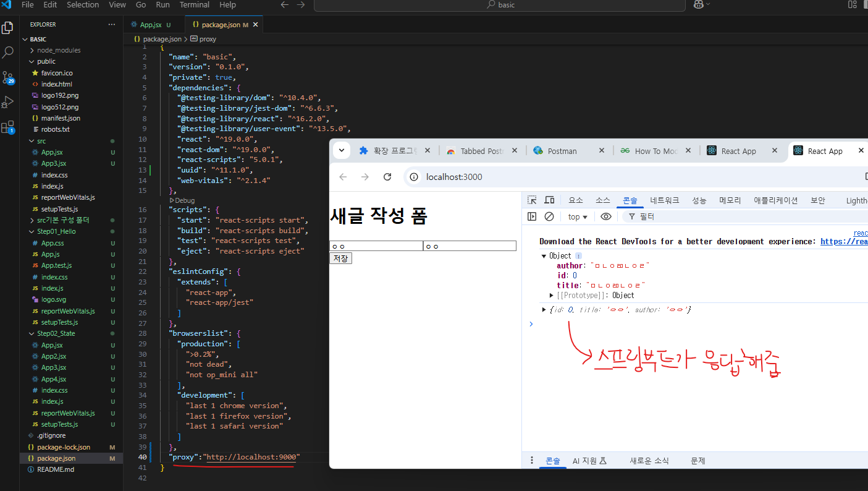
Task: Open the Run and Debug view
Action: 8,102
